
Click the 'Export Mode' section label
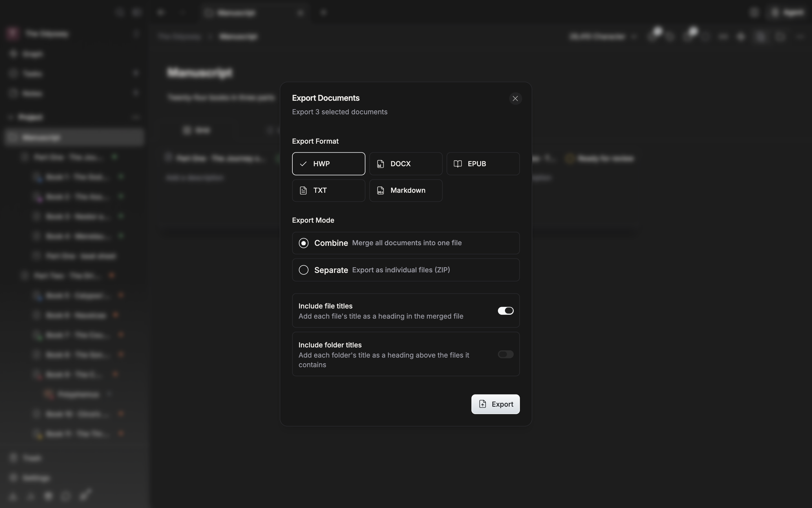313,220
